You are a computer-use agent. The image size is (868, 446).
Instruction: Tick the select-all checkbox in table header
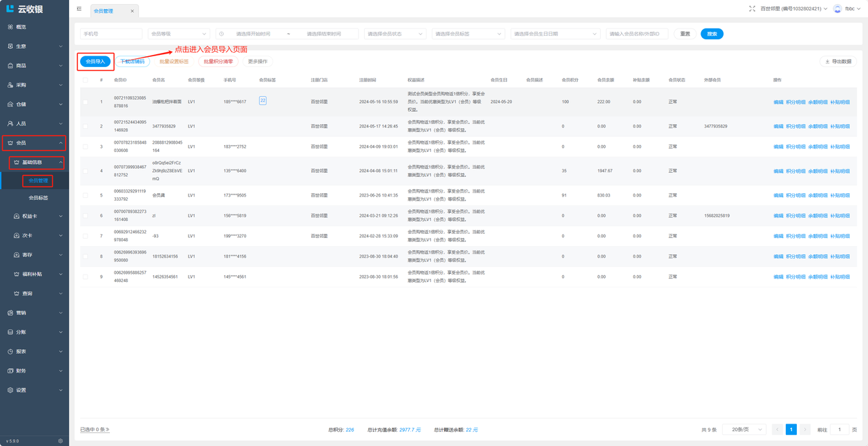point(85,80)
